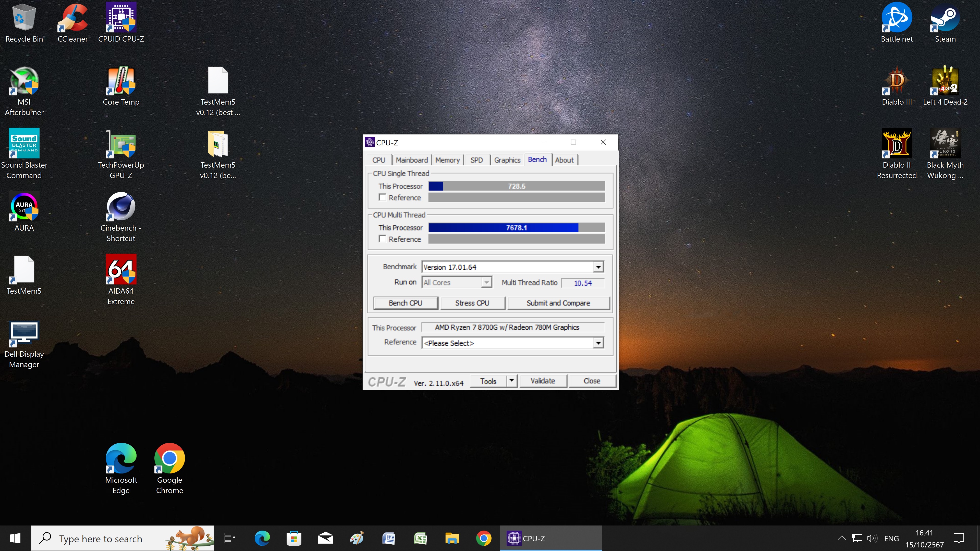Select the Cinebench shortcut icon
Viewport: 980px width, 551px height.
[x=121, y=217]
